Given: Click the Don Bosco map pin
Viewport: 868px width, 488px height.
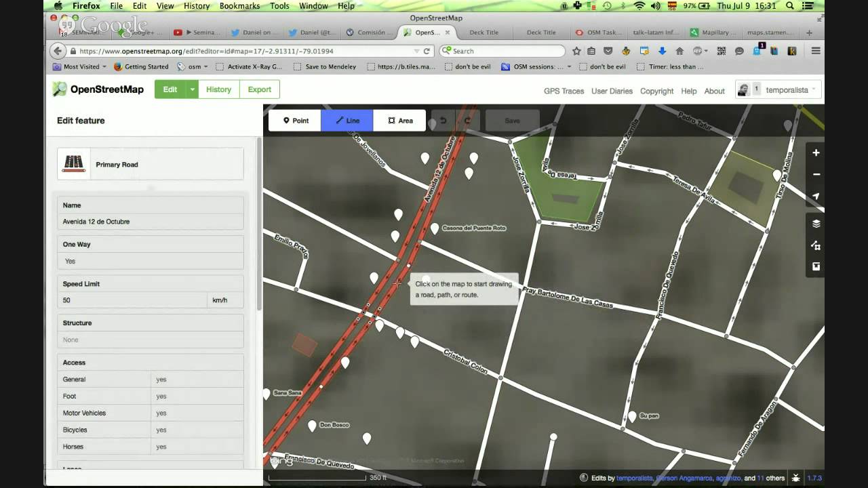Looking at the screenshot, I should coord(312,426).
